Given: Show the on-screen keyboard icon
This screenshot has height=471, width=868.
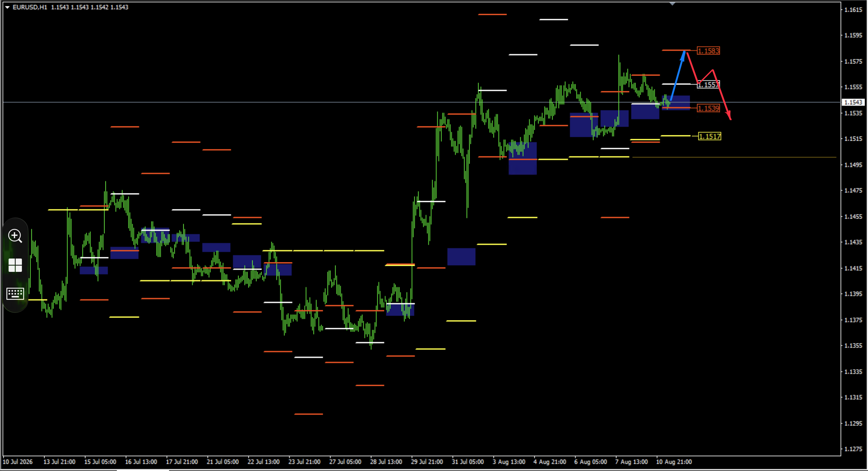Looking at the screenshot, I should tap(15, 293).
